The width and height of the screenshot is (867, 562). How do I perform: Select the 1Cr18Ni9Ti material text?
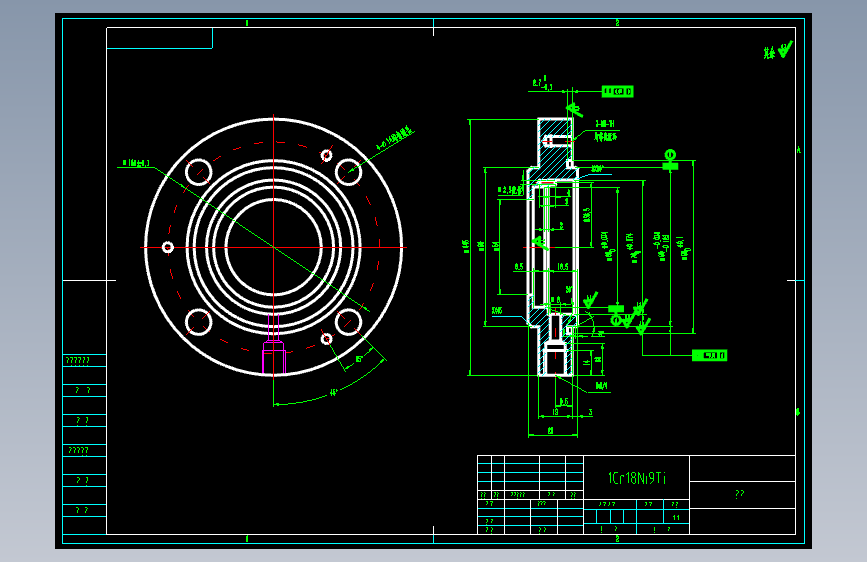tap(637, 478)
